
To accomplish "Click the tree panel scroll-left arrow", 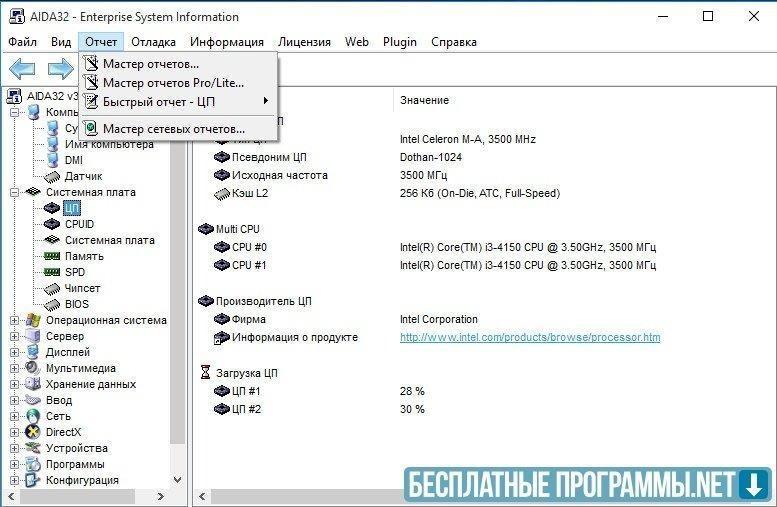I will (12, 496).
